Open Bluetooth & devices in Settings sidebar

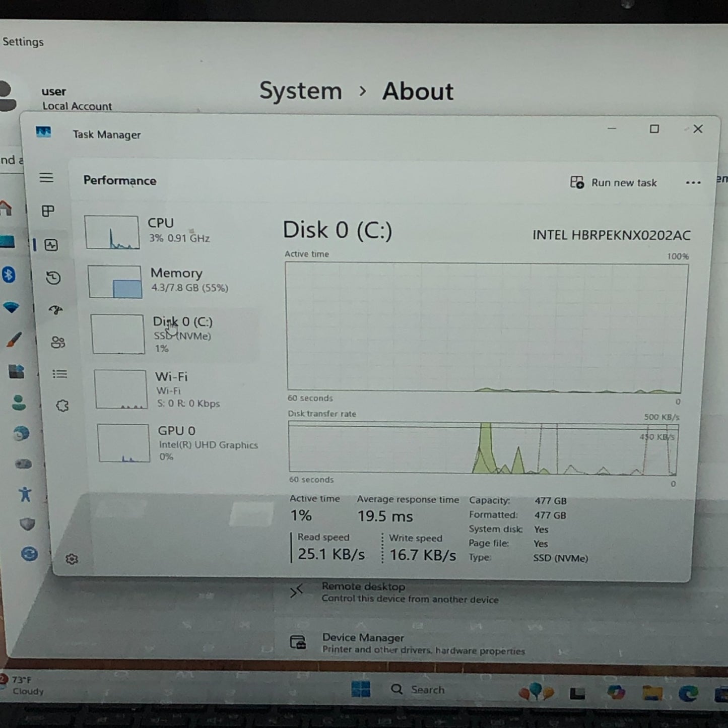coord(9,275)
